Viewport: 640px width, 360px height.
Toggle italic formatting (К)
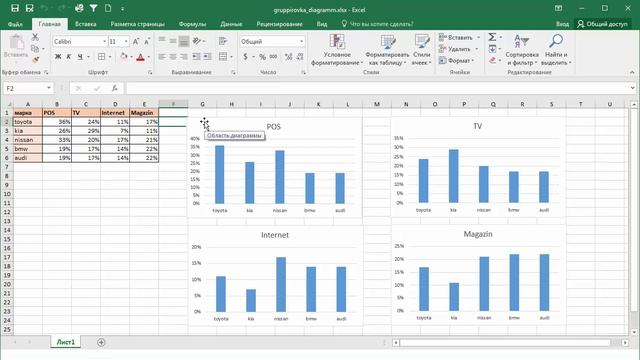[x=69, y=57]
